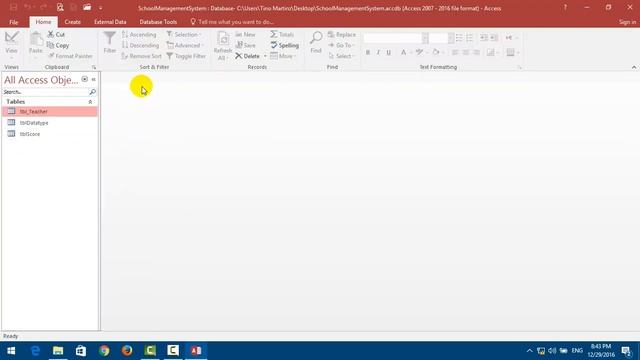Open the File tab
Screen dimensions: 640x360
coord(13,22)
